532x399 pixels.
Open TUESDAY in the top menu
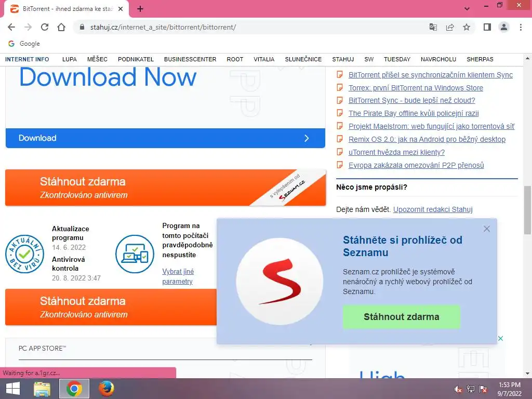pos(397,59)
